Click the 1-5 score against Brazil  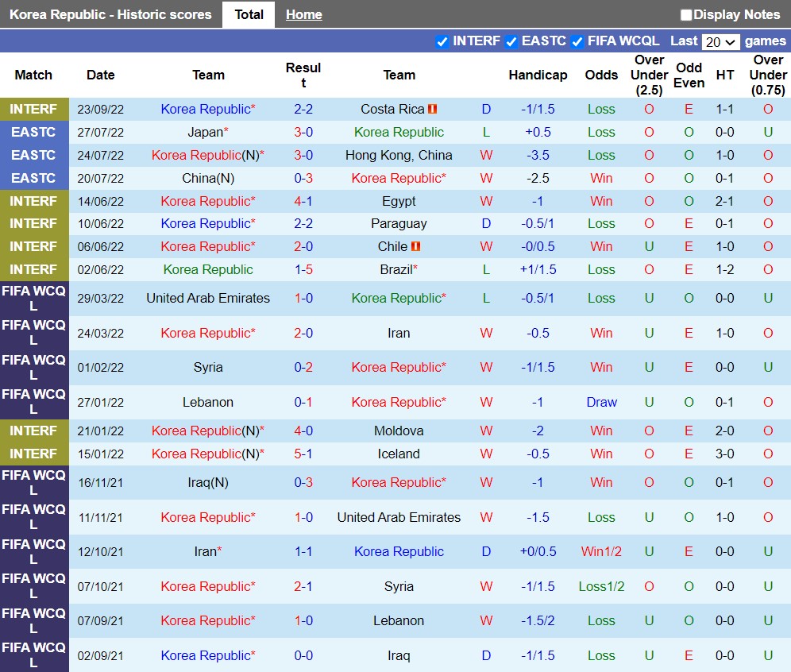click(303, 270)
